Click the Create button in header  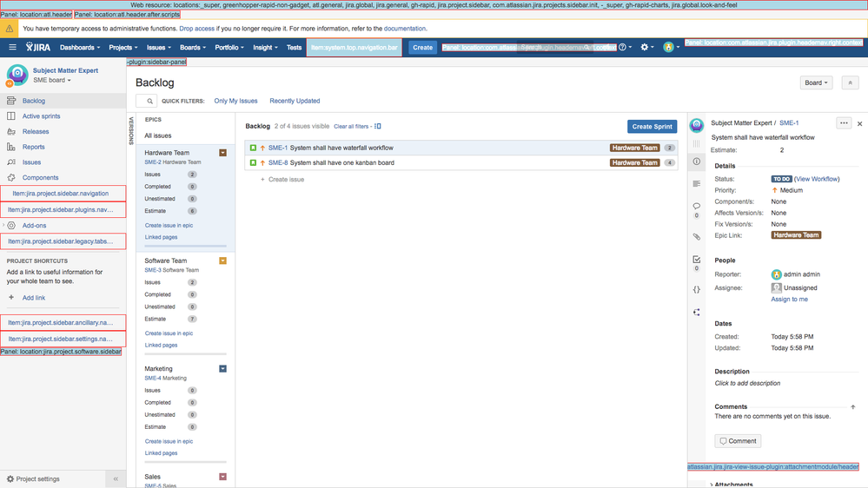pos(422,48)
